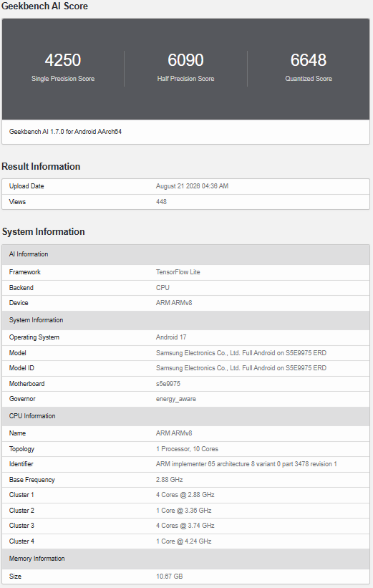Click the 'CPU Information' section header
Image resolution: width=373 pixels, height=588 pixels.
pos(185,416)
